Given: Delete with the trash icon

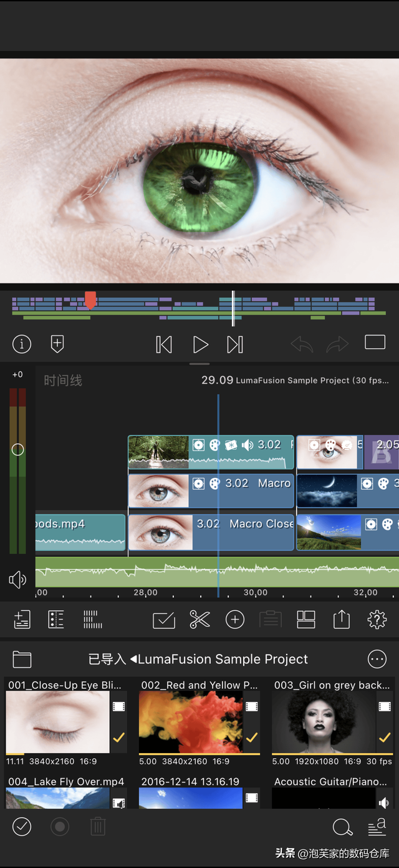Looking at the screenshot, I should (x=98, y=827).
